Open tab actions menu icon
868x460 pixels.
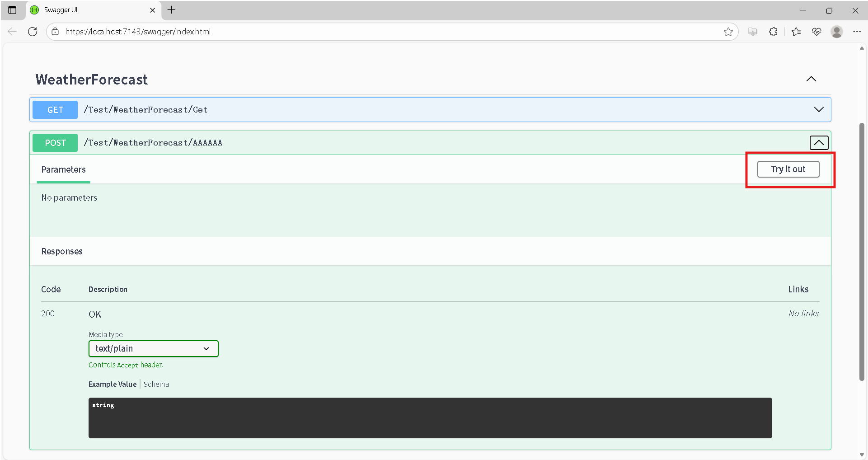pyautogui.click(x=12, y=10)
